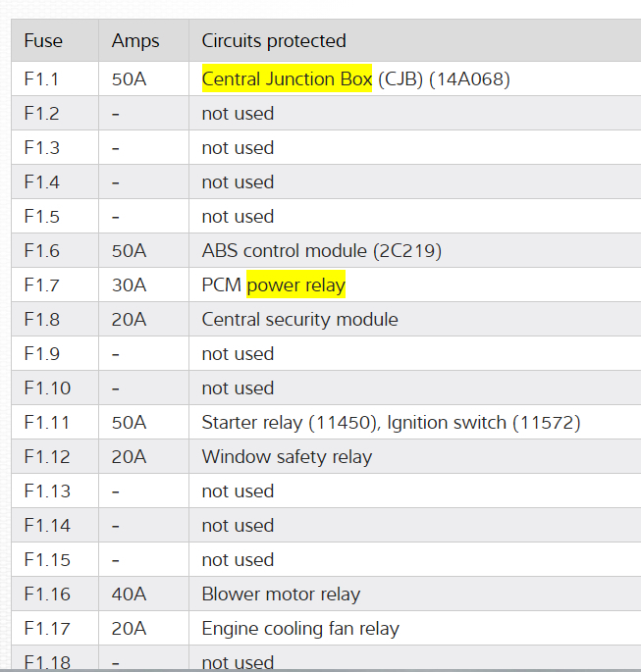Screen dimensions: 641x672
Task: Click the 'Amps' column header
Action: 135,41
